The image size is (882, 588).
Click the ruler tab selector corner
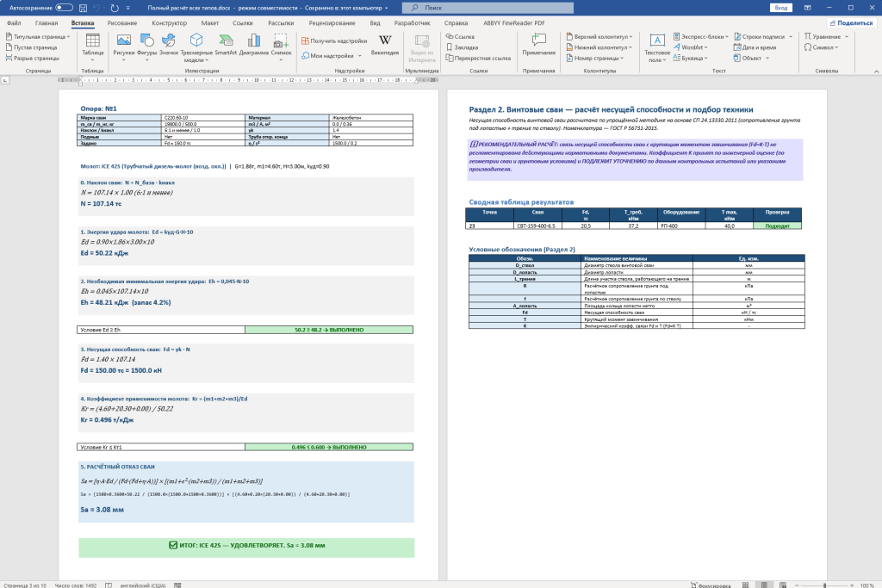5,80
